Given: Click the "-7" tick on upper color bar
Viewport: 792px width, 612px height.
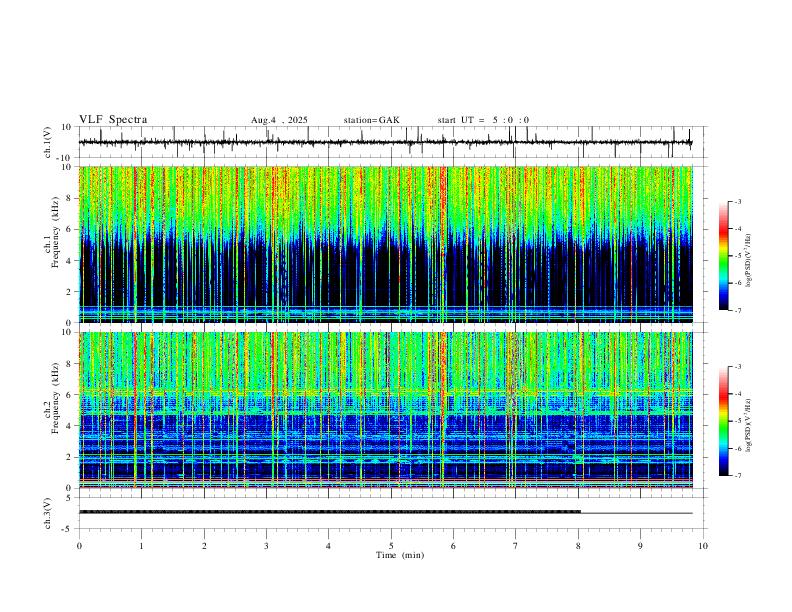Looking at the screenshot, I should tap(738, 311).
